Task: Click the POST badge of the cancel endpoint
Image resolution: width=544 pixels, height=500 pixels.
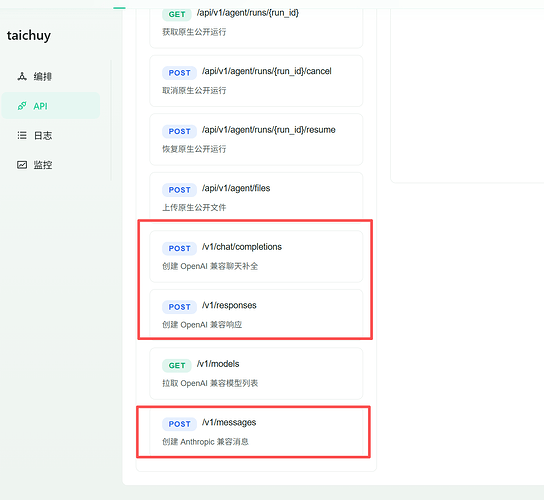Action: tap(179, 73)
